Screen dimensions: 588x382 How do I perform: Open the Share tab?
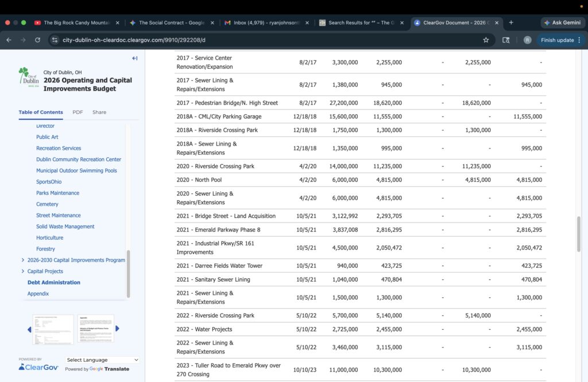click(99, 112)
